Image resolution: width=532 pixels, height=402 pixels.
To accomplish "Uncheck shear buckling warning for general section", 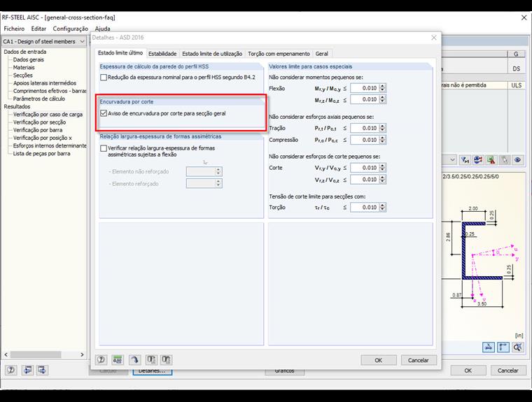I will pos(104,113).
